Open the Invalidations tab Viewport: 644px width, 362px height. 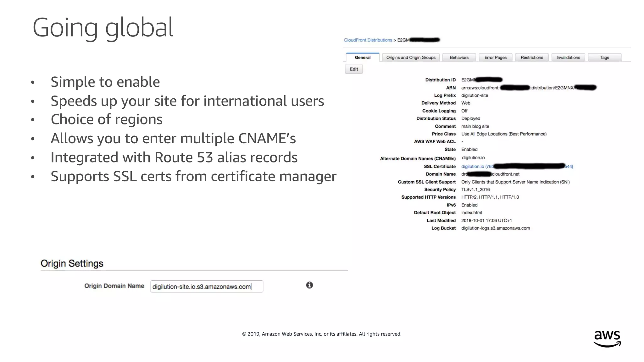coord(568,58)
